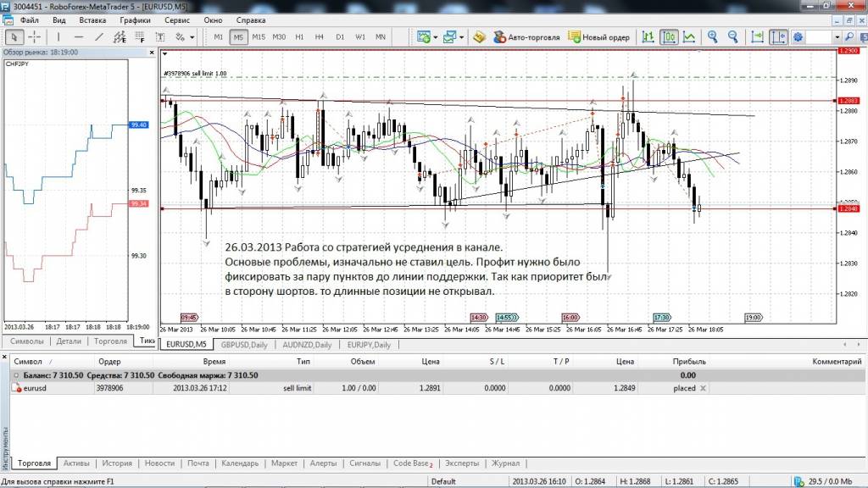This screenshot has height=488, width=868.
Task: Enable Авто-торговля button
Action: point(524,37)
